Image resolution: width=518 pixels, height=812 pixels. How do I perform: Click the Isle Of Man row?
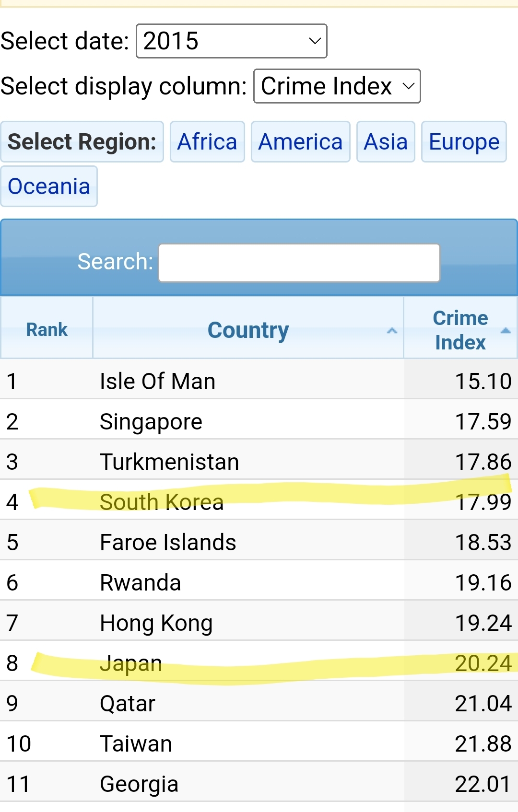[x=259, y=381]
